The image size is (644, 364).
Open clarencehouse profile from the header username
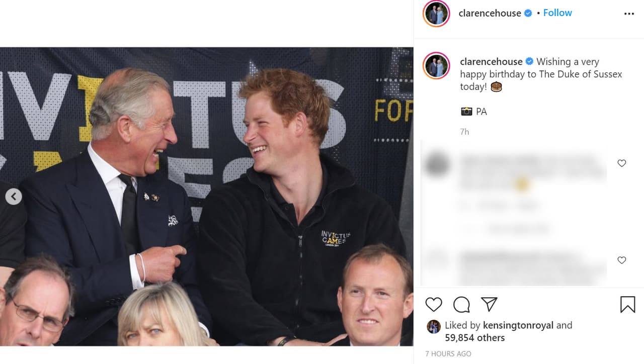[x=489, y=13]
